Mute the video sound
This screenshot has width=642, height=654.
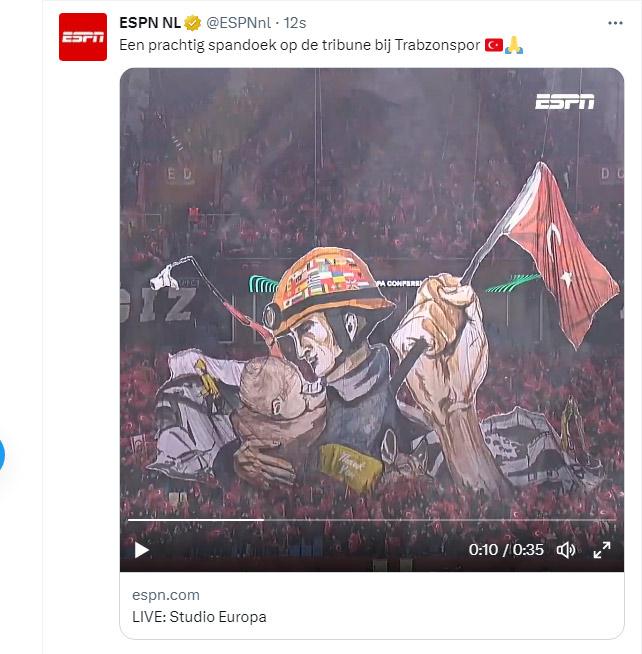[x=565, y=549]
